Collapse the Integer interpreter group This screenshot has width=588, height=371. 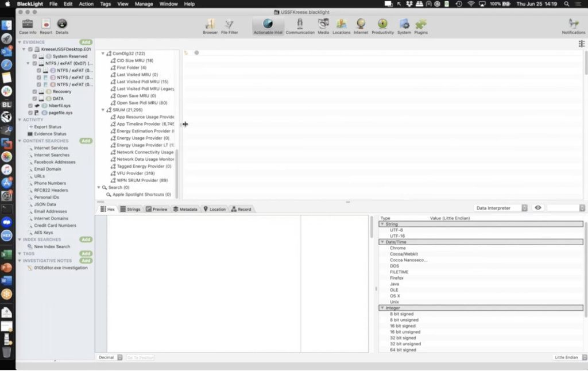(x=382, y=308)
